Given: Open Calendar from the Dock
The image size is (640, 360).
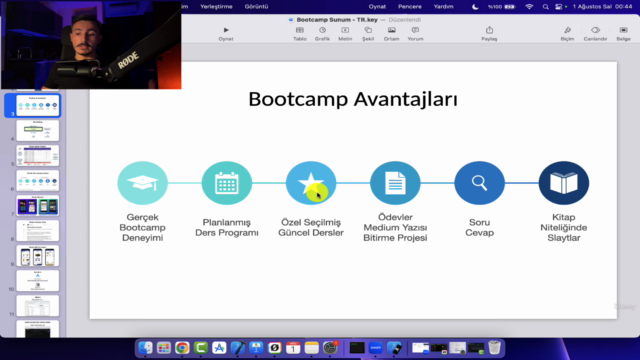Looking at the screenshot, I should tap(293, 348).
